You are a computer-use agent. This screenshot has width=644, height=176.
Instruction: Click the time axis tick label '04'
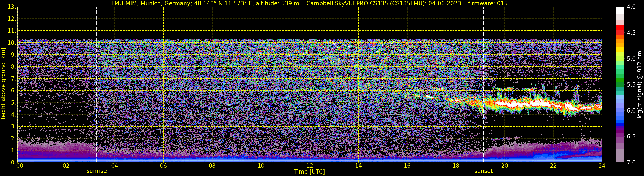[x=115, y=166]
